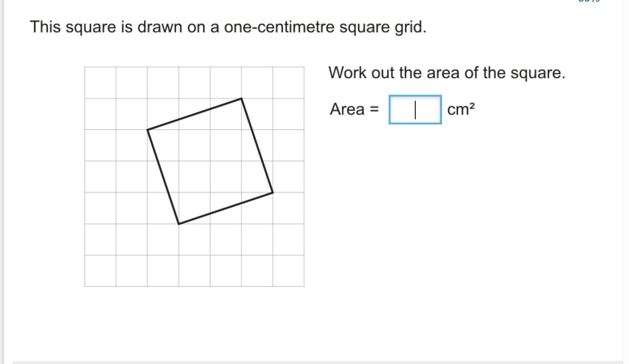Viewport: 629px width, 364px height.
Task: Click the 'Area =' label
Action: [354, 109]
